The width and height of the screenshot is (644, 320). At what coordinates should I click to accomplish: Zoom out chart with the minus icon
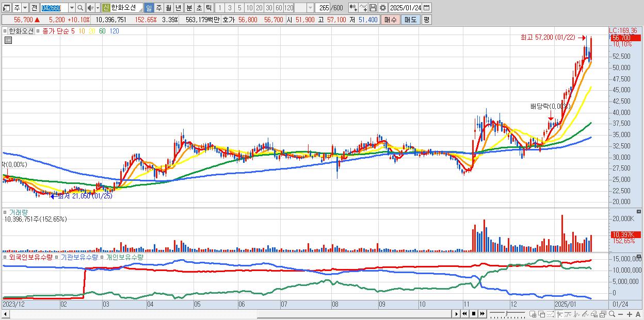621,314
